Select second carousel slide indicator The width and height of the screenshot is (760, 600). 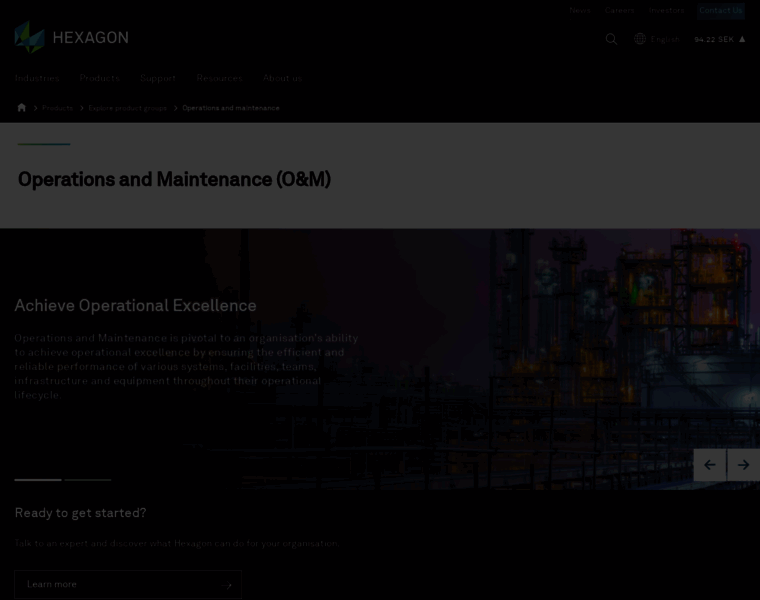click(88, 480)
